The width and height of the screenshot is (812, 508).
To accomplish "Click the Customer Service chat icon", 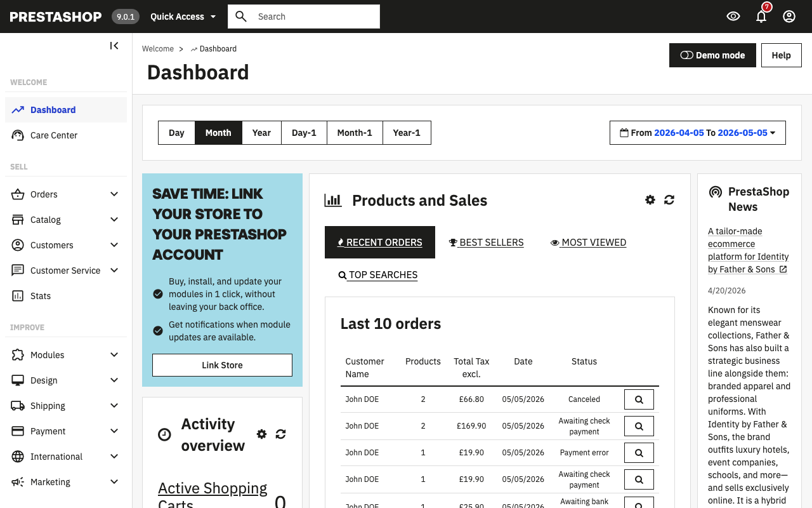I will click(18, 271).
